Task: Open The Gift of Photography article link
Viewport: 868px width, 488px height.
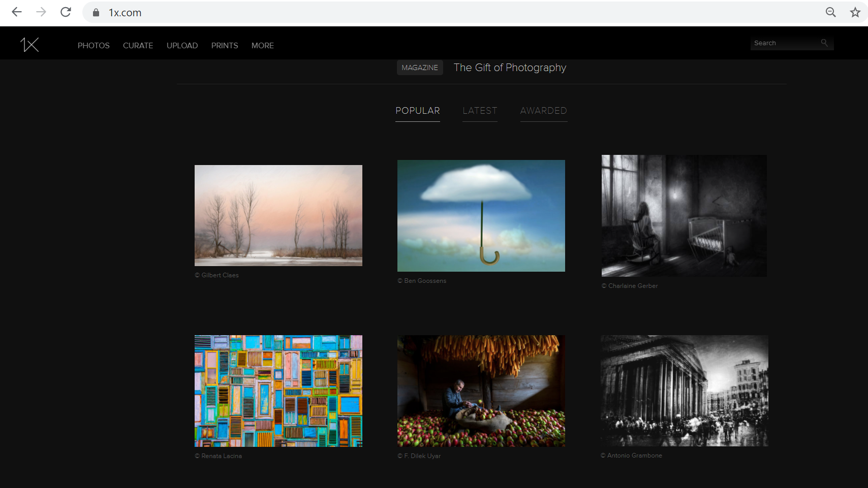Action: (x=510, y=68)
